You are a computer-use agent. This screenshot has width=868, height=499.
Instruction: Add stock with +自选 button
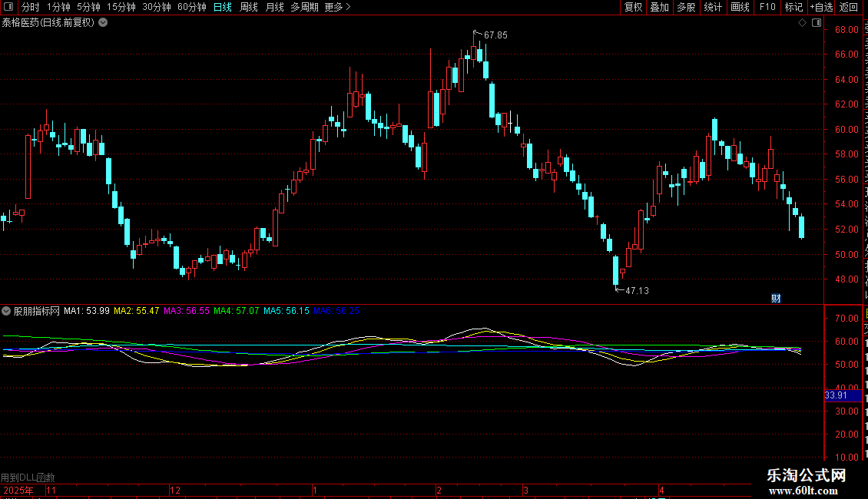point(821,7)
